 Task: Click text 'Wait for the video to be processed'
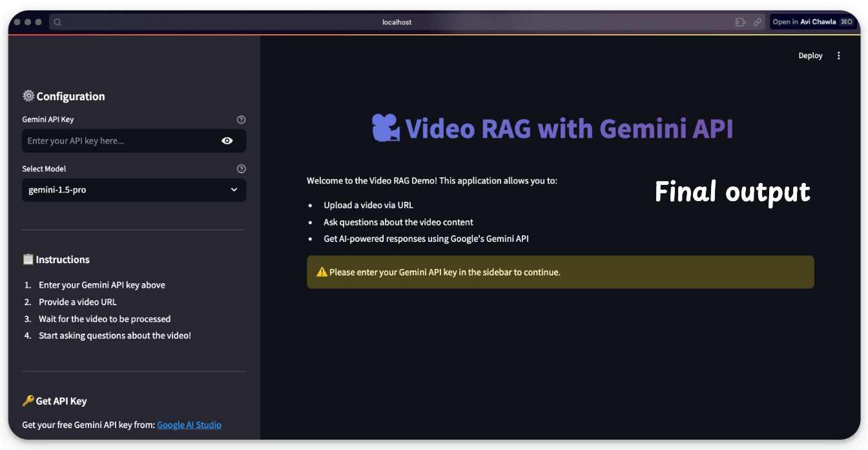[x=105, y=319]
